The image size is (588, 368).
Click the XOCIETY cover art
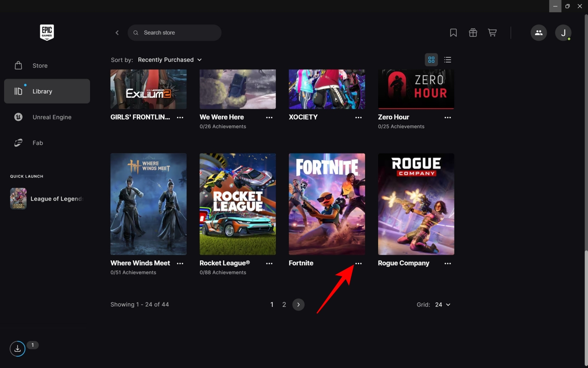[327, 89]
